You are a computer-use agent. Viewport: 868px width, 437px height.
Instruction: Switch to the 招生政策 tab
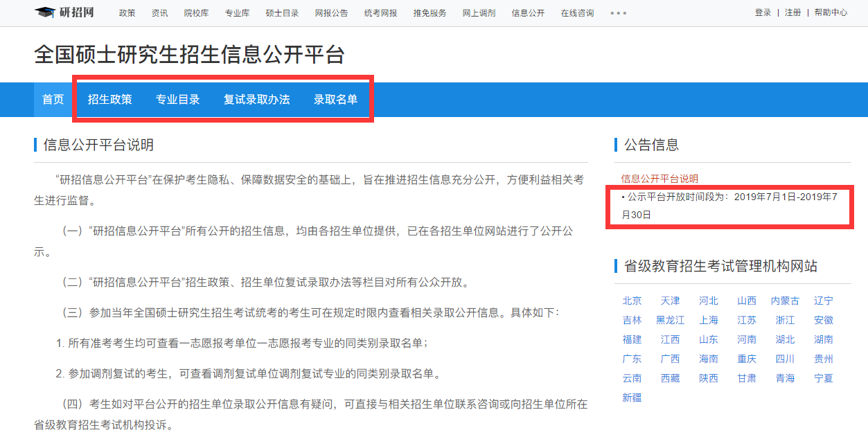click(x=110, y=100)
